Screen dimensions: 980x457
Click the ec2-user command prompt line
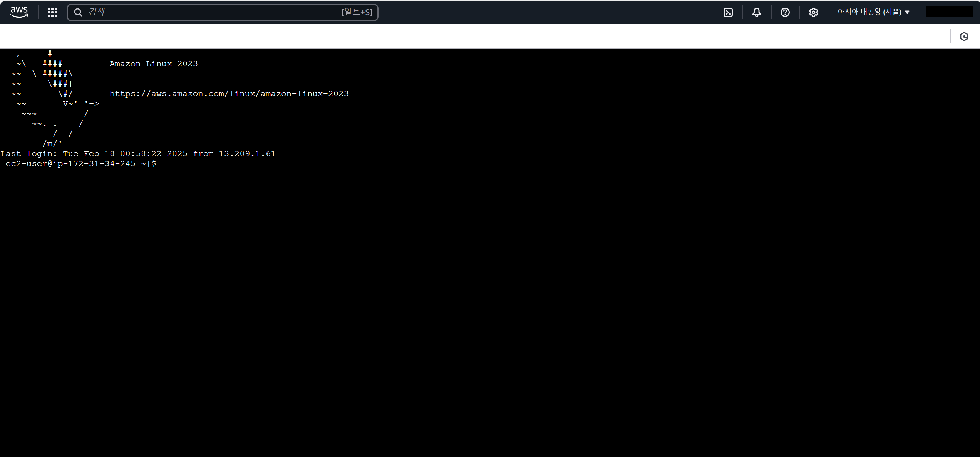[79, 164]
